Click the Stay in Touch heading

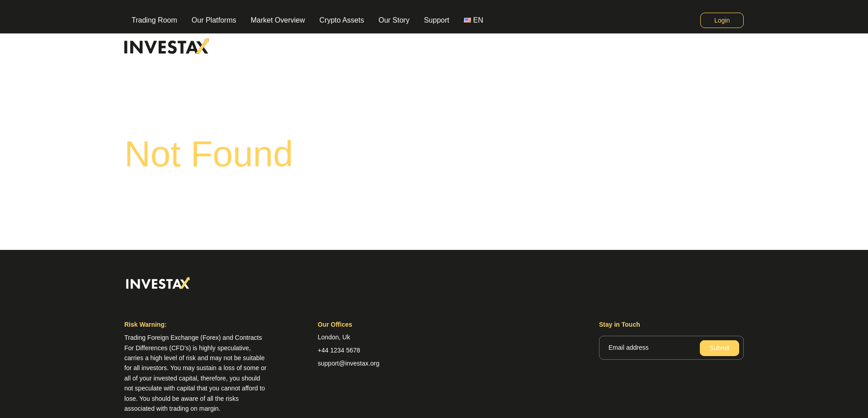619,324
